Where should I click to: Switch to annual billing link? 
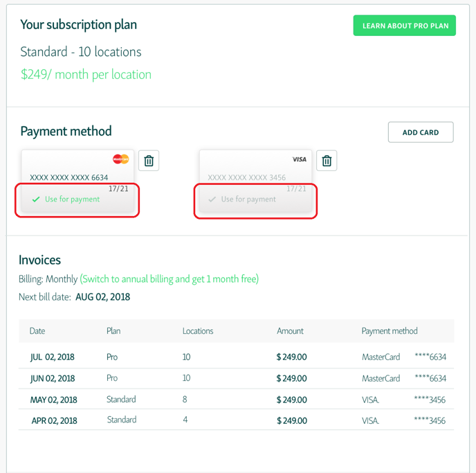(169, 279)
